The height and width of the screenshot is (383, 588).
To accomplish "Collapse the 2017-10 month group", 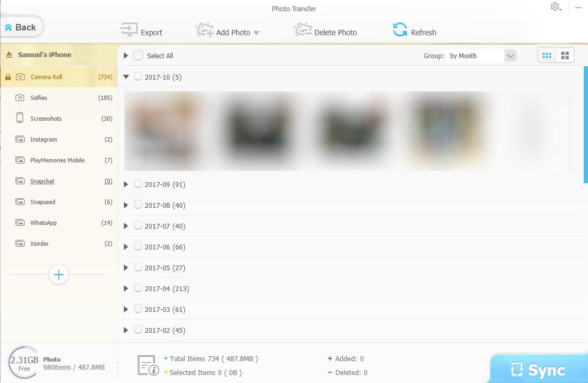I will (126, 77).
